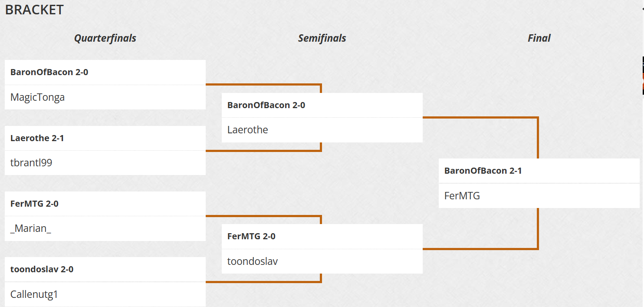
Task: Open BaronOfBacon 2-0 in the Quarterfinals
Action: pyautogui.click(x=49, y=72)
